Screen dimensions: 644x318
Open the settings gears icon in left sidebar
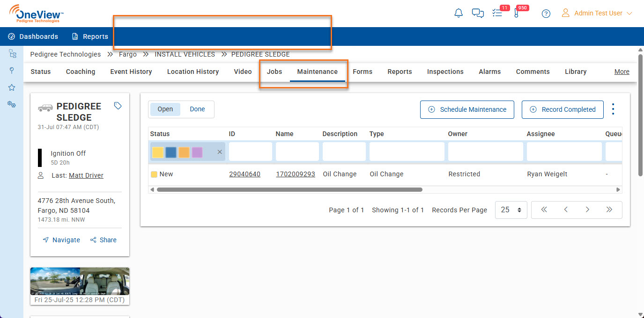[12, 104]
